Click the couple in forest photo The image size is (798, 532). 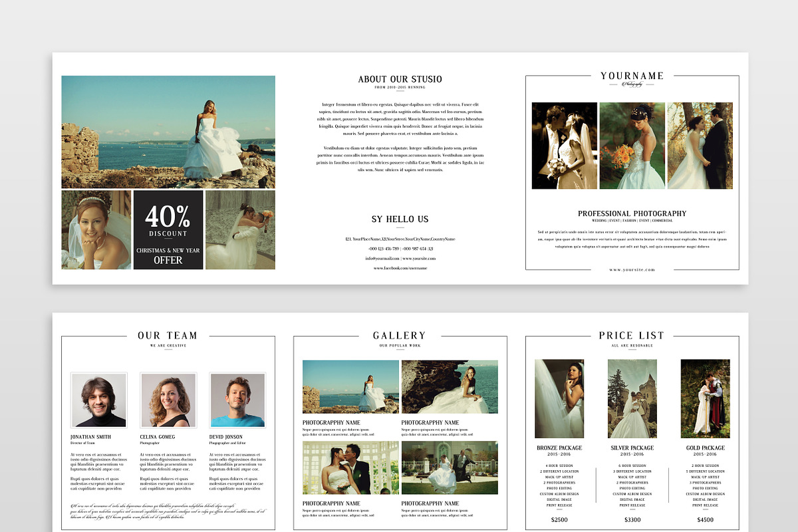click(x=700, y=146)
